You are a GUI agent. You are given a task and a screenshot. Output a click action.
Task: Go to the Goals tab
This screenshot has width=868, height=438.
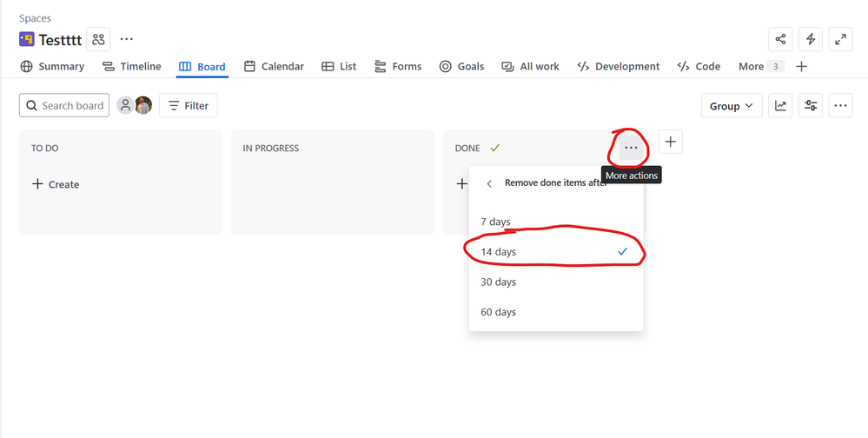point(461,66)
